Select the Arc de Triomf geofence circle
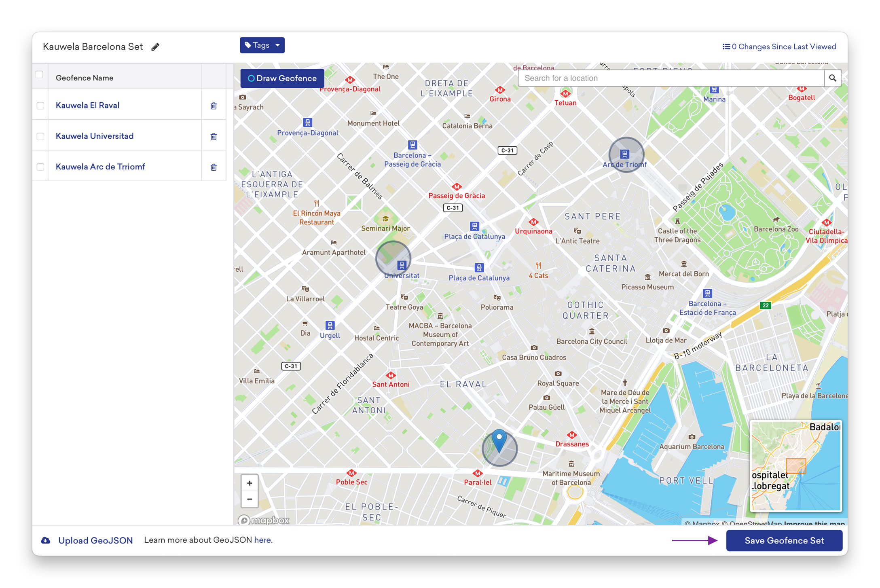This screenshot has height=588, width=880. [x=626, y=154]
